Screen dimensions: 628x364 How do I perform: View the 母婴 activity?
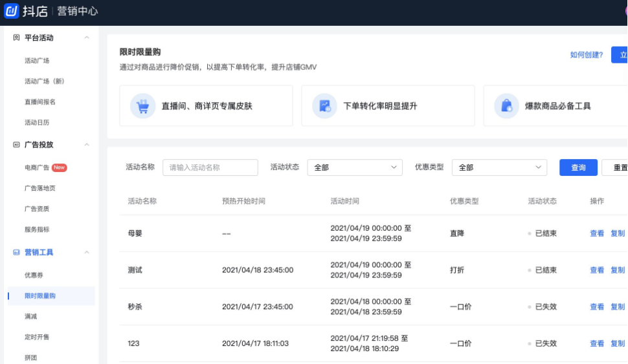click(597, 233)
